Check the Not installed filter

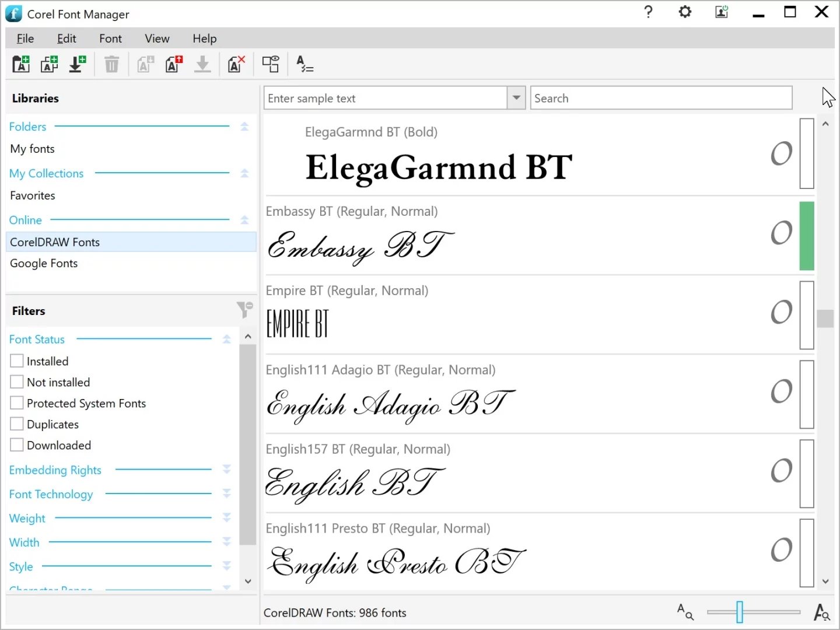[17, 382]
